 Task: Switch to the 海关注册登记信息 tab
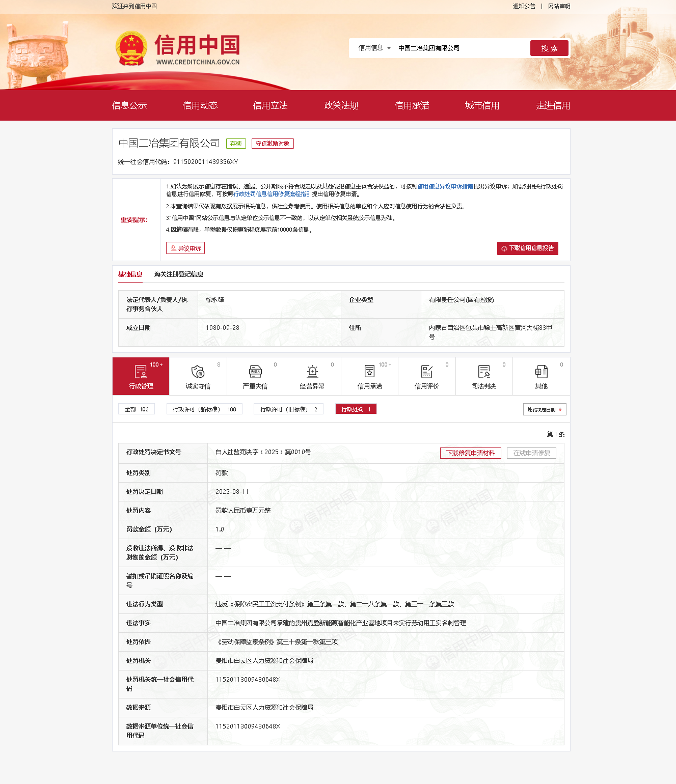pyautogui.click(x=179, y=274)
